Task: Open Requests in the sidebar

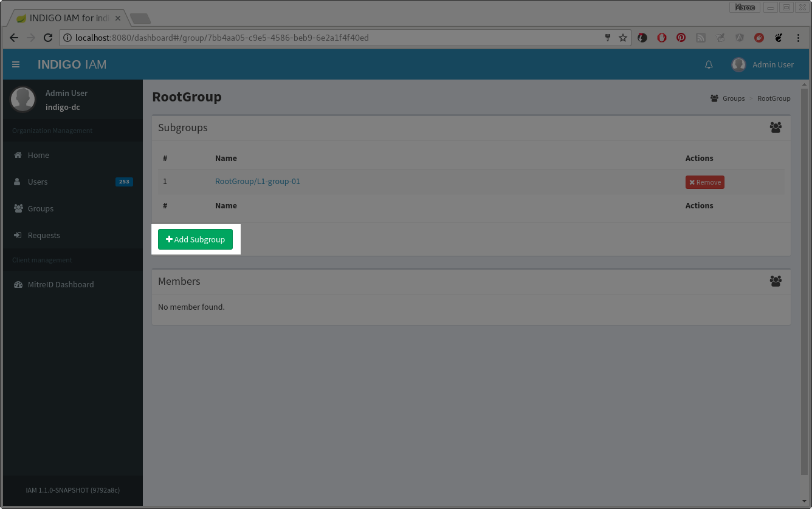Action: point(44,235)
